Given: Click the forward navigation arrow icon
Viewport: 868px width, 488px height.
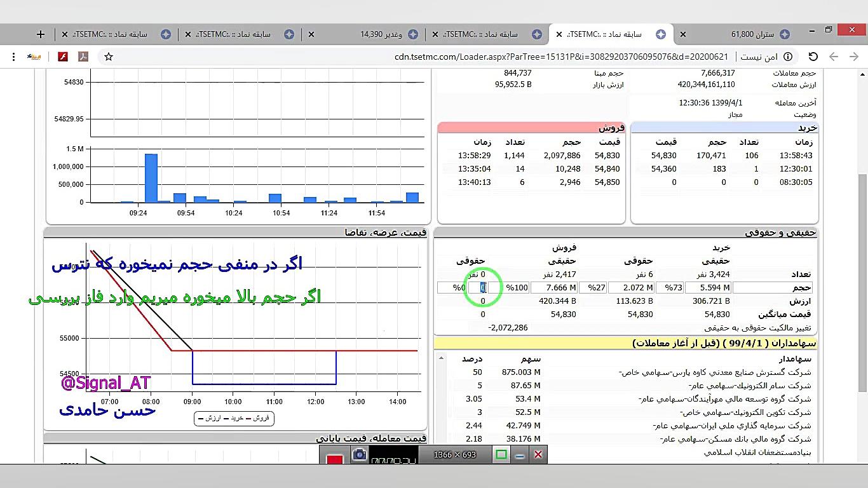Looking at the screenshot, I should tap(834, 57).
